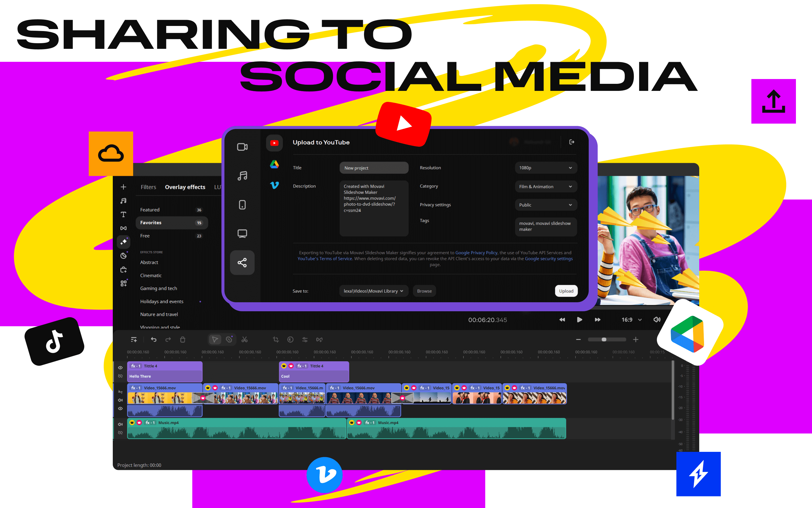Click the add track icon in timeline toolbar
The image size is (812, 508).
(x=134, y=340)
